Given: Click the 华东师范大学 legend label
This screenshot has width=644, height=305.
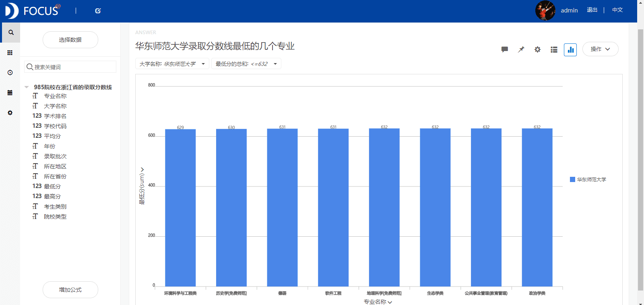Looking at the screenshot, I should [x=592, y=180].
